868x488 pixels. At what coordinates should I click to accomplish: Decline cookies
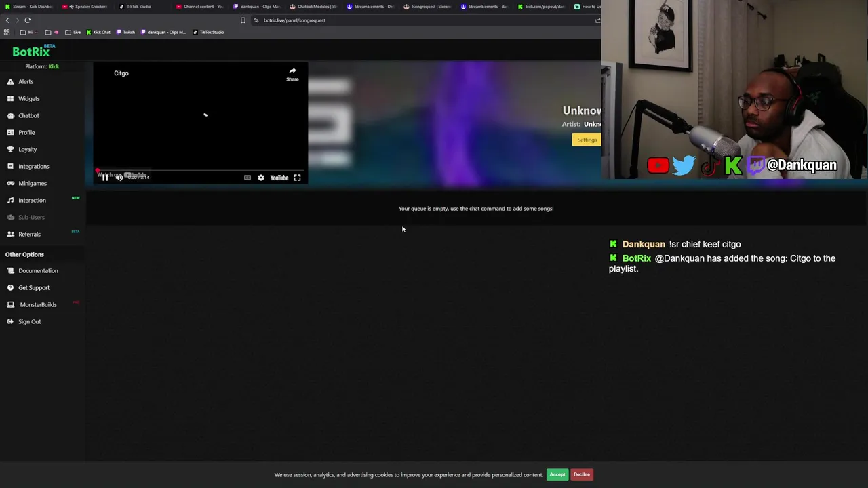pos(582,474)
